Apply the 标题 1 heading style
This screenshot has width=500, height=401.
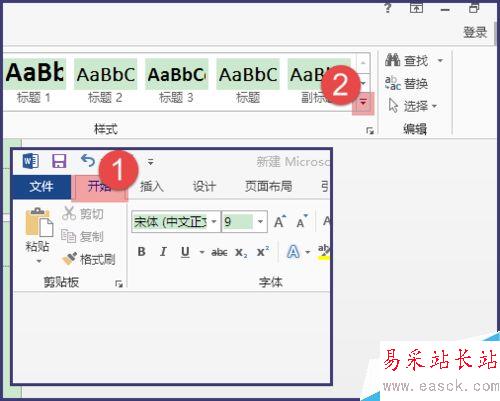click(34, 82)
